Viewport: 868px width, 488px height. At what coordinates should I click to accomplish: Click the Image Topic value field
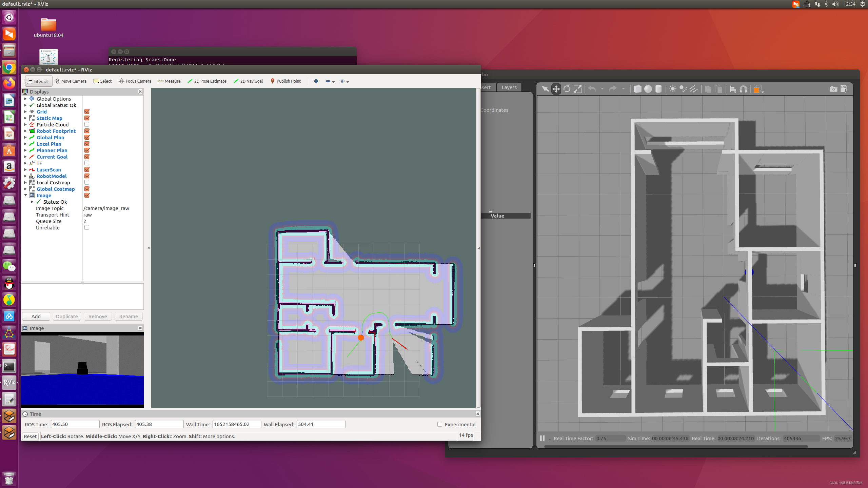coord(113,208)
